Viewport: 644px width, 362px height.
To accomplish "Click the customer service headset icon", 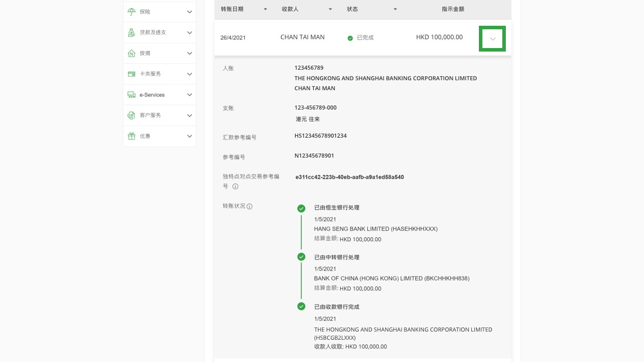I will click(x=131, y=115).
